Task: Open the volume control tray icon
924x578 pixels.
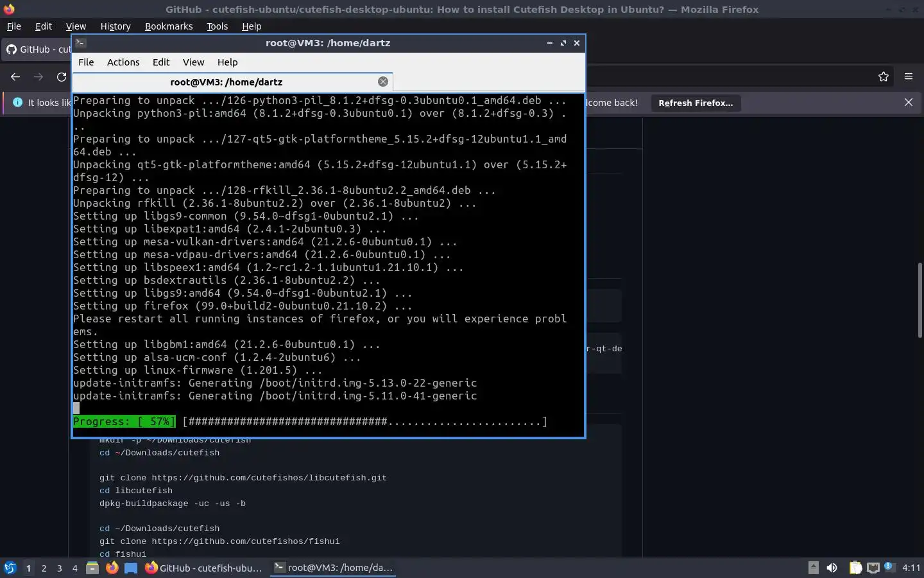Action: 832,568
